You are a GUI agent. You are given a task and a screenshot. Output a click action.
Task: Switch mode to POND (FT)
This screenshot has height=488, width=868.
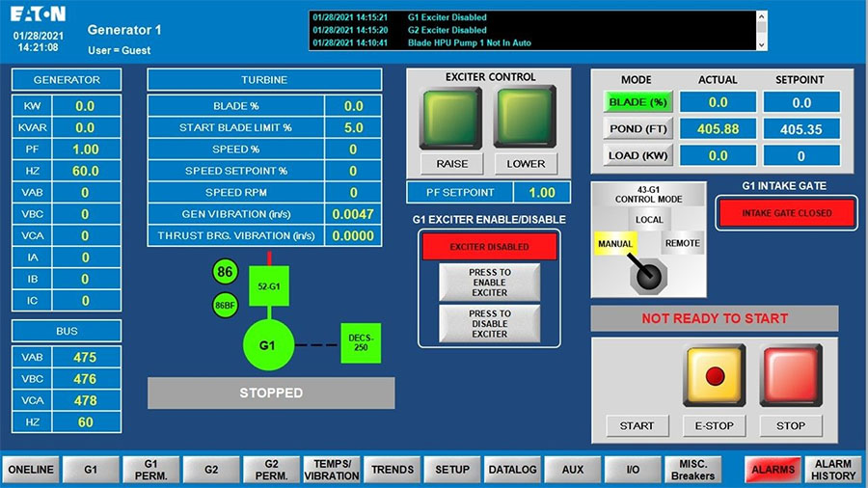click(x=637, y=128)
